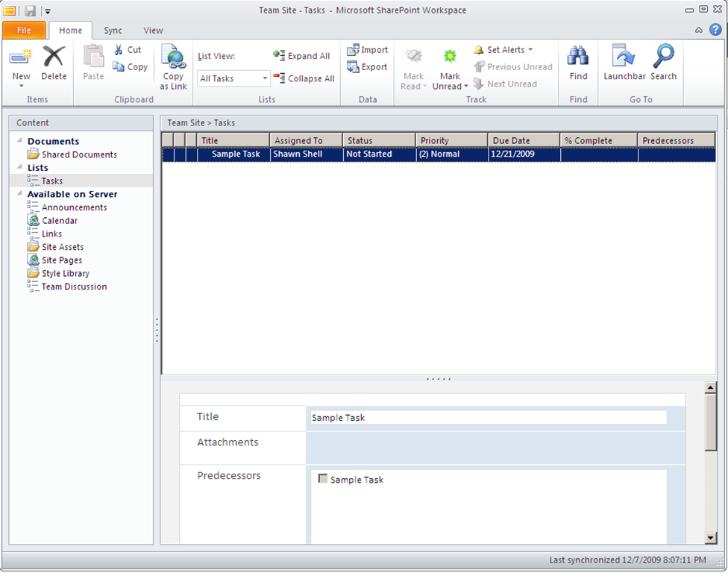Image resolution: width=728 pixels, height=573 pixels.
Task: Click the form scrollbar up arrow
Action: pos(710,387)
